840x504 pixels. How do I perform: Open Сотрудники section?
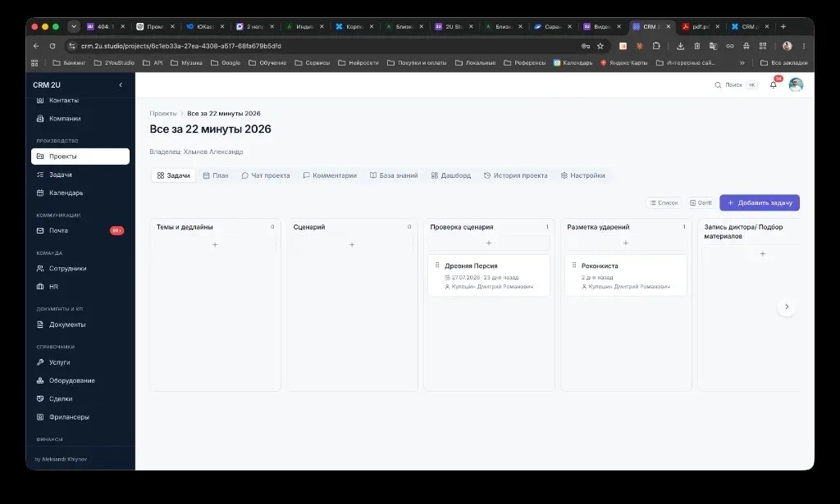click(x=80, y=269)
